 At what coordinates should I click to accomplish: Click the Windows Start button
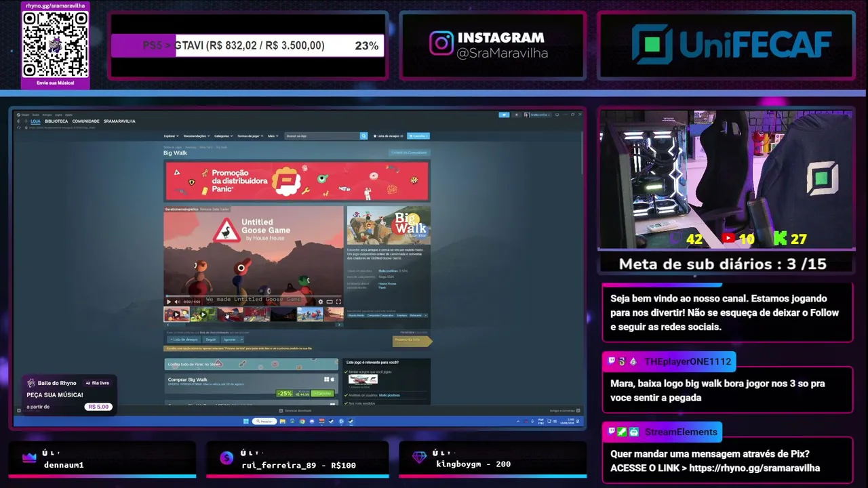[246, 421]
